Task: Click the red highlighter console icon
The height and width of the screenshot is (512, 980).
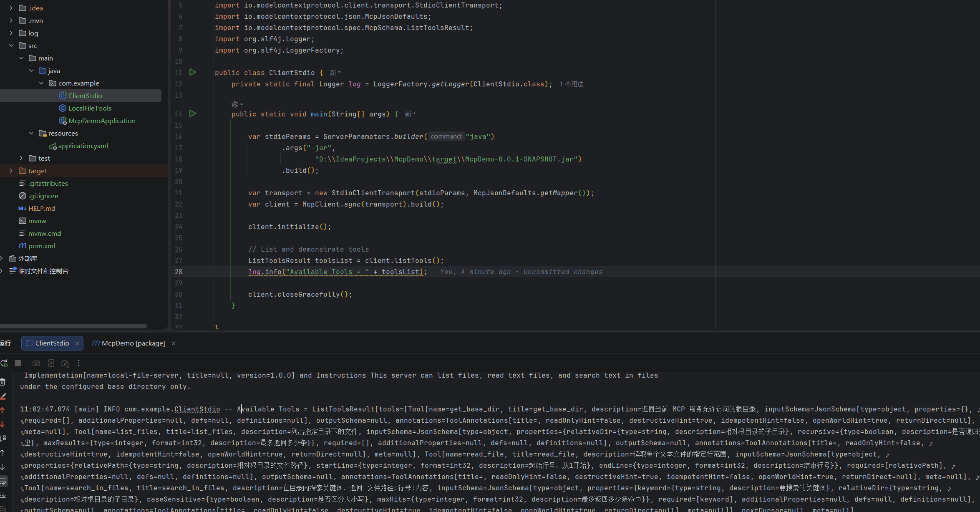Action: [3, 396]
